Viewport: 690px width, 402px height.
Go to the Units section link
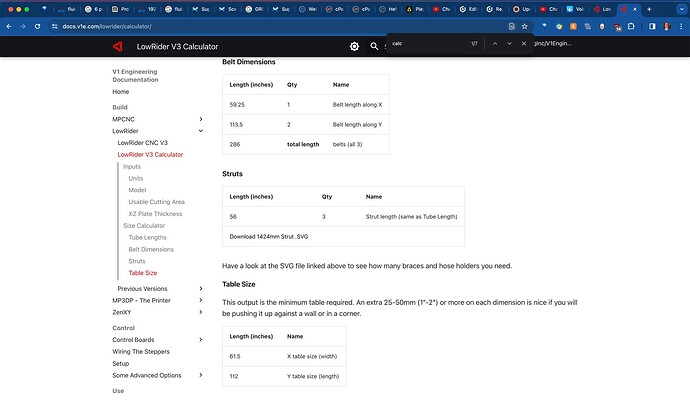click(x=136, y=179)
